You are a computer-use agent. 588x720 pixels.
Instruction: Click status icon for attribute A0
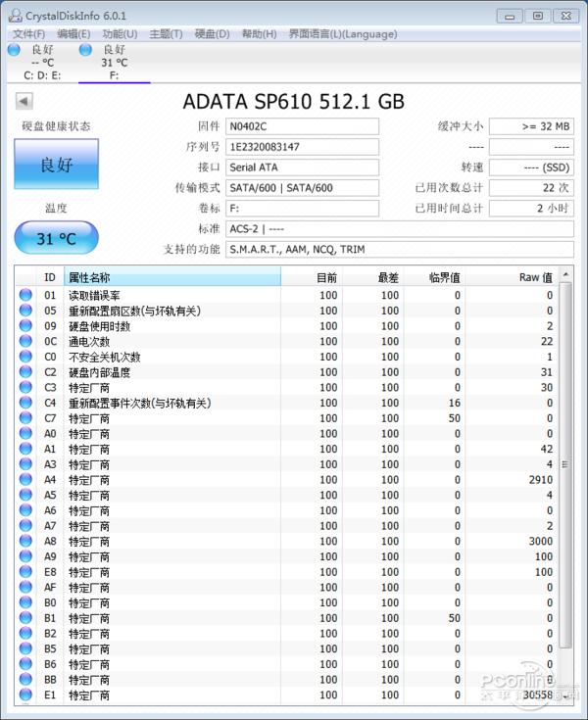coord(25,433)
